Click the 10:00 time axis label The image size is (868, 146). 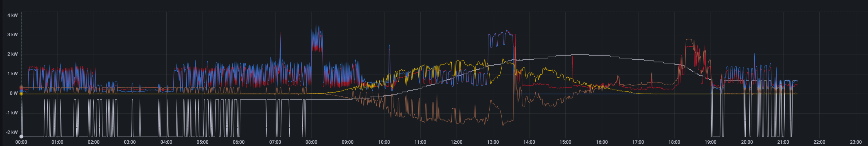pos(384,142)
